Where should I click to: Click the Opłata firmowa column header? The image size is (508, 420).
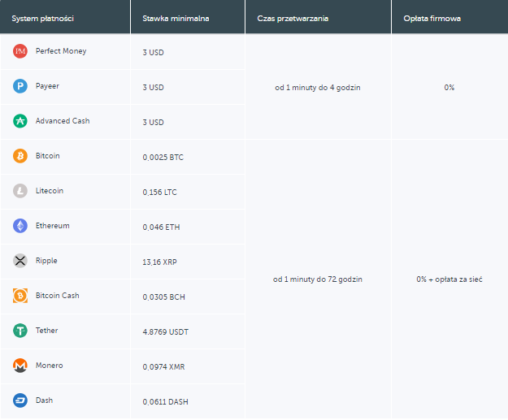click(x=432, y=18)
